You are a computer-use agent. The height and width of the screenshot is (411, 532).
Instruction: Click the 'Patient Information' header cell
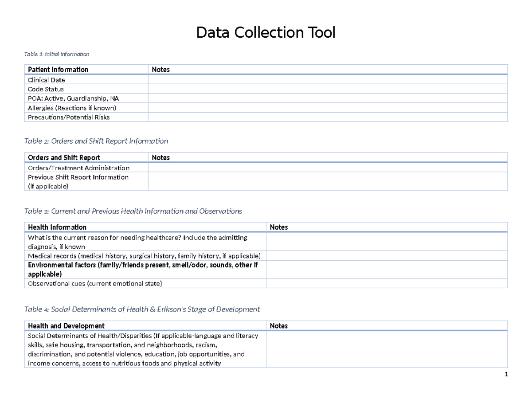[86, 70]
